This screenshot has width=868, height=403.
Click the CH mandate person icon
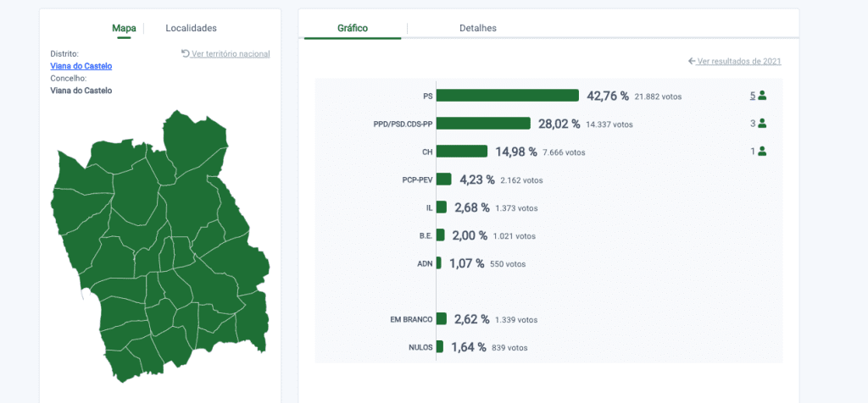tap(762, 151)
